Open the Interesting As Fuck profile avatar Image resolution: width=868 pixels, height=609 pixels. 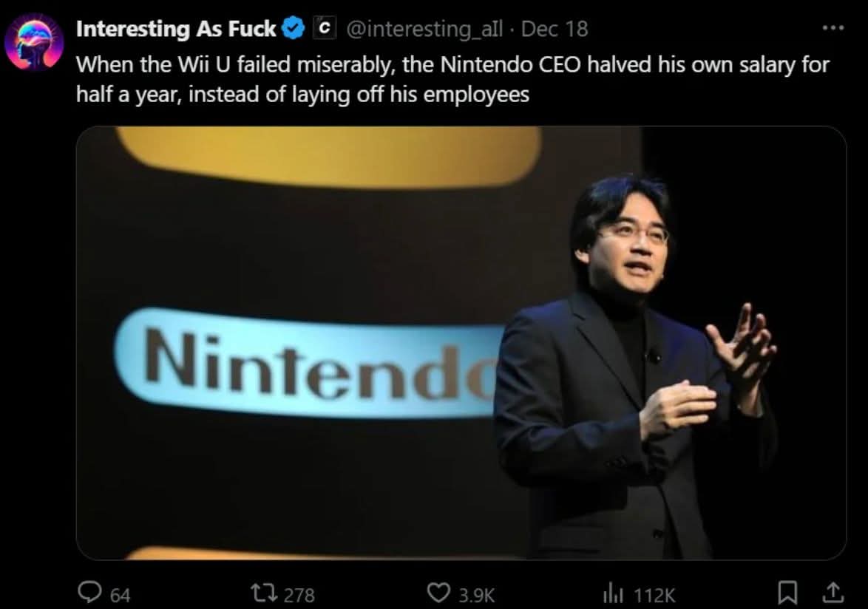(35, 42)
